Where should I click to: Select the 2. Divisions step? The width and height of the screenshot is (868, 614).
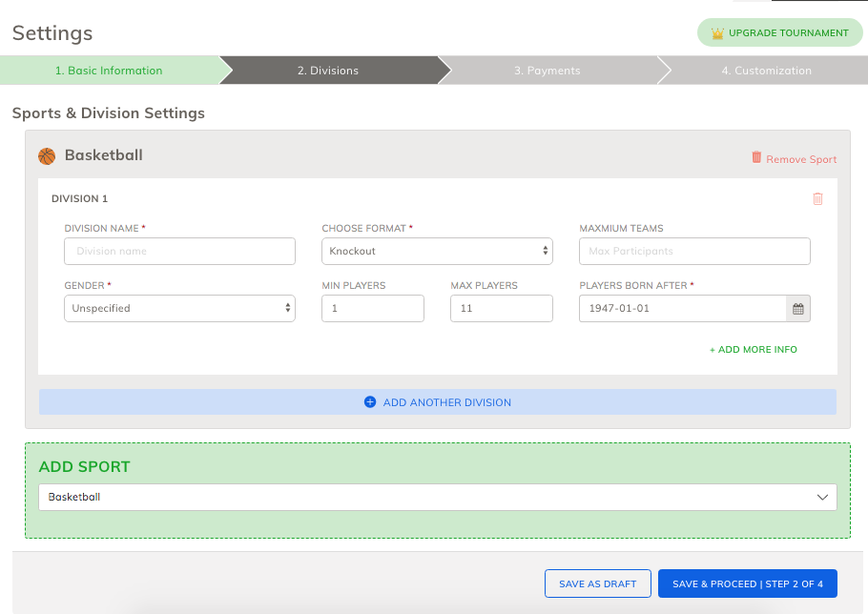328,71
